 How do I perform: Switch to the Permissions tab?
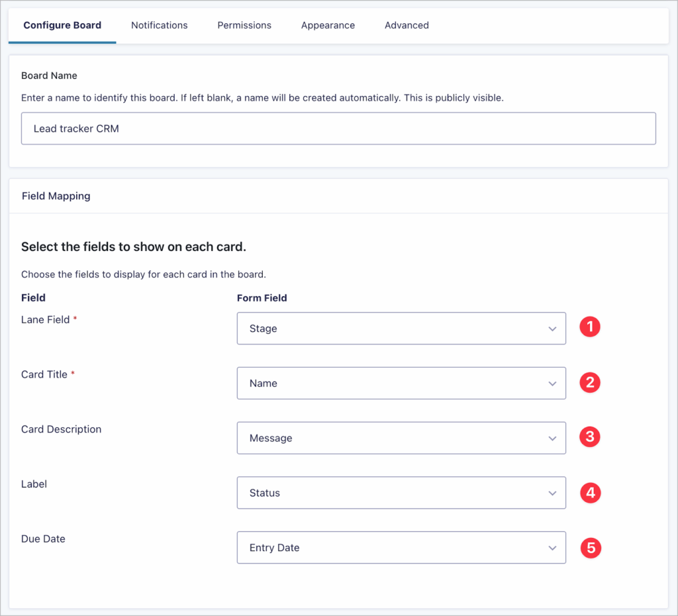pos(244,25)
